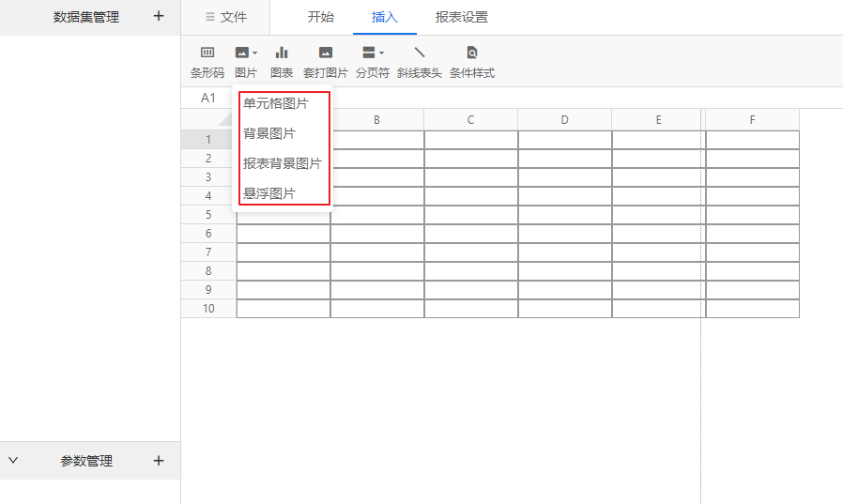This screenshot has height=504, width=843.
Task: Select row 9 header
Action: (x=208, y=290)
